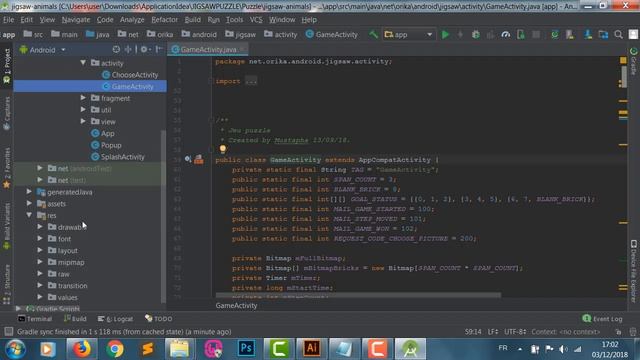This screenshot has width=640, height=360.
Task: Select the GameActivity.java editor tab
Action: pyautogui.click(x=208, y=49)
